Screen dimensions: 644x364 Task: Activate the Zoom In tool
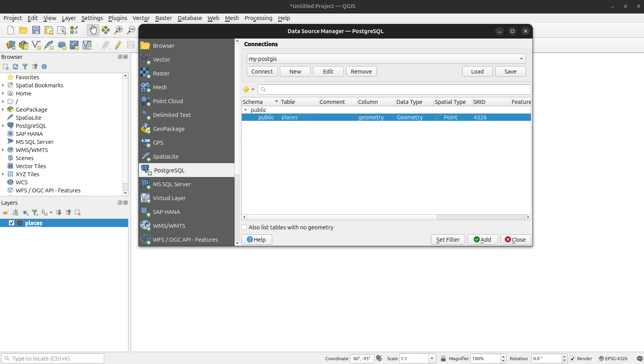[118, 30]
